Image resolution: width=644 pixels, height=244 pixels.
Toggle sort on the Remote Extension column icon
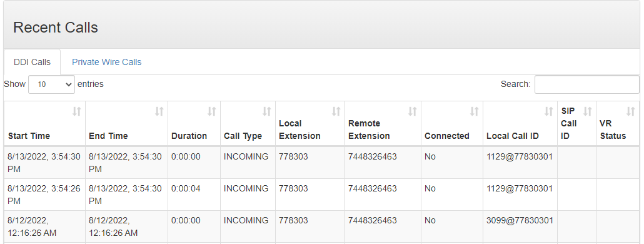[413, 111]
